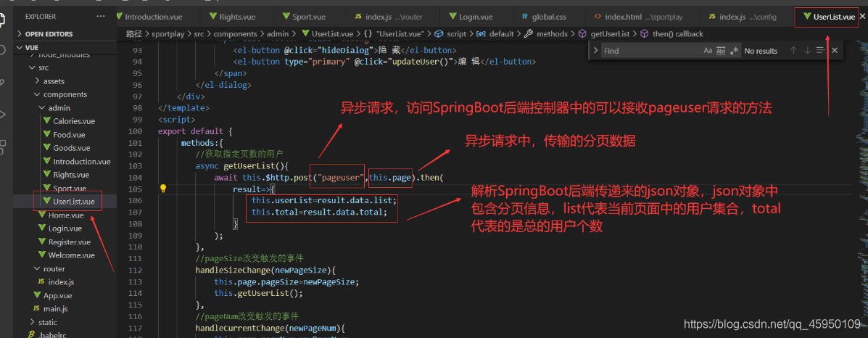Place cursor on this.getUserList() call
Image resolution: width=868 pixels, height=338 pixels.
click(x=259, y=293)
